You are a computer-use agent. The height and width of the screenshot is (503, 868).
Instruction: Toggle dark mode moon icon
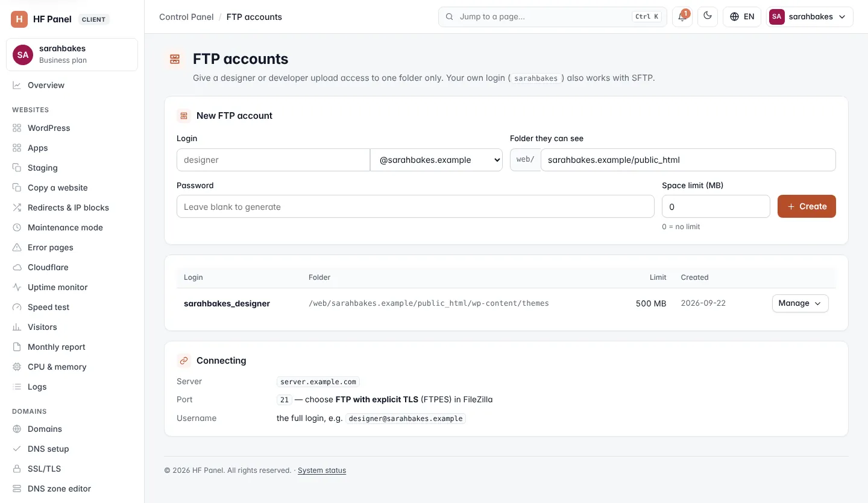click(708, 17)
